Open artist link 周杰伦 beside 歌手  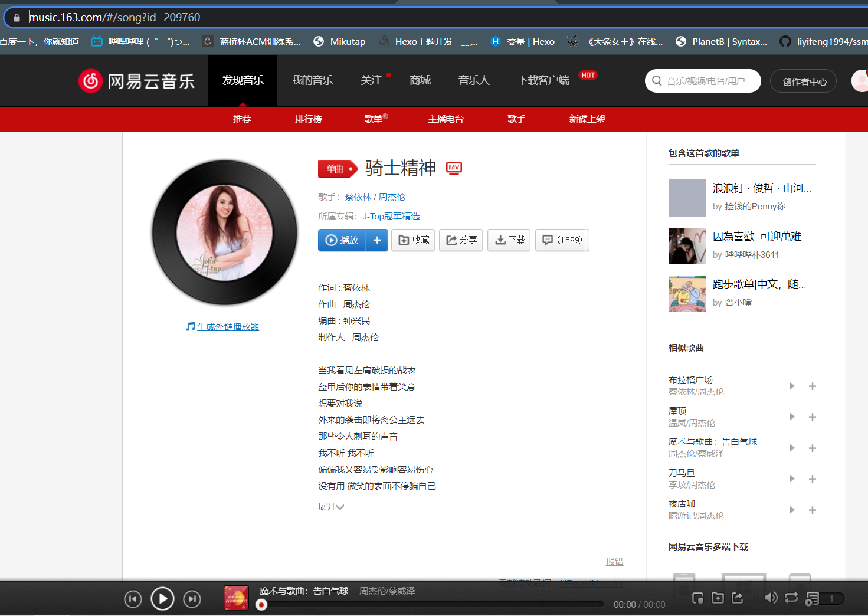392,197
